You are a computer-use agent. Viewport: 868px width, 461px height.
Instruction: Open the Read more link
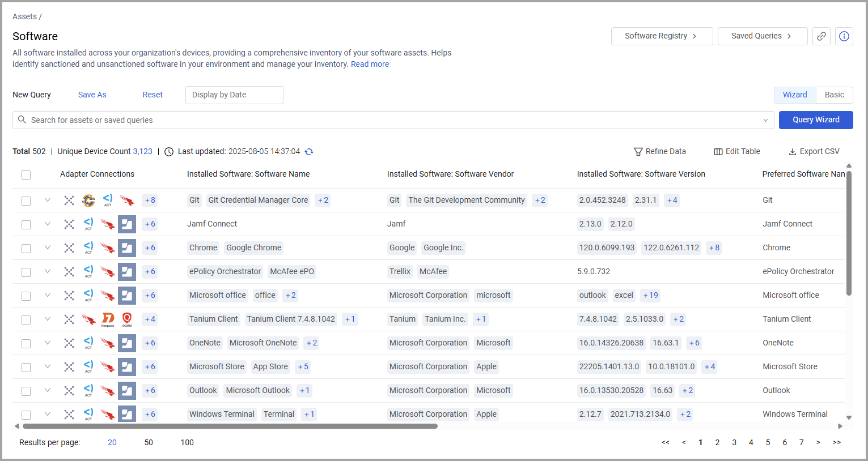point(370,64)
